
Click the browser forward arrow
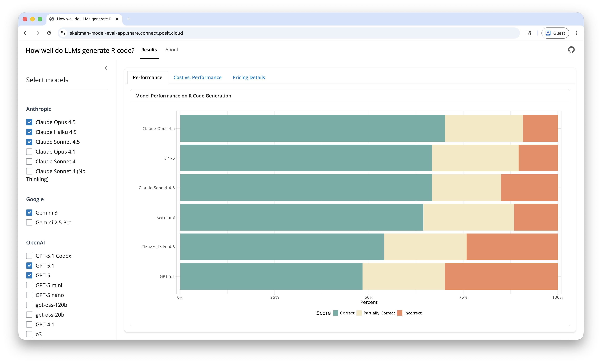[x=37, y=33]
